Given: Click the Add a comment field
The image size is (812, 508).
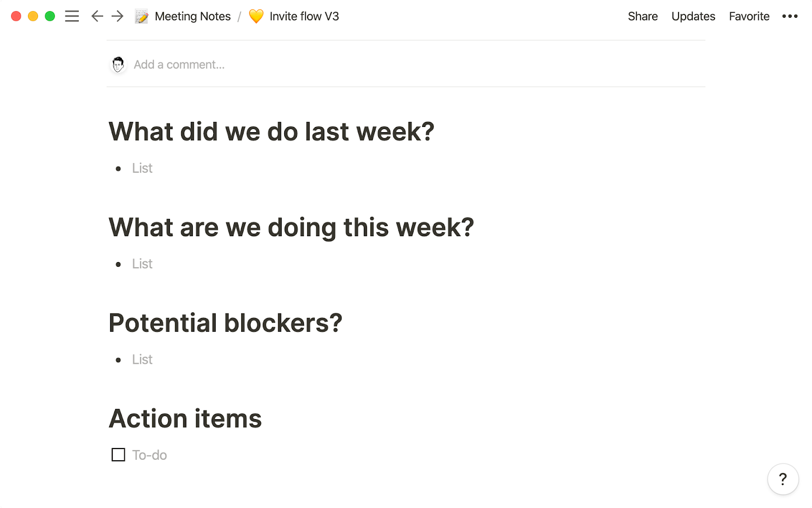Looking at the screenshot, I should [x=179, y=65].
